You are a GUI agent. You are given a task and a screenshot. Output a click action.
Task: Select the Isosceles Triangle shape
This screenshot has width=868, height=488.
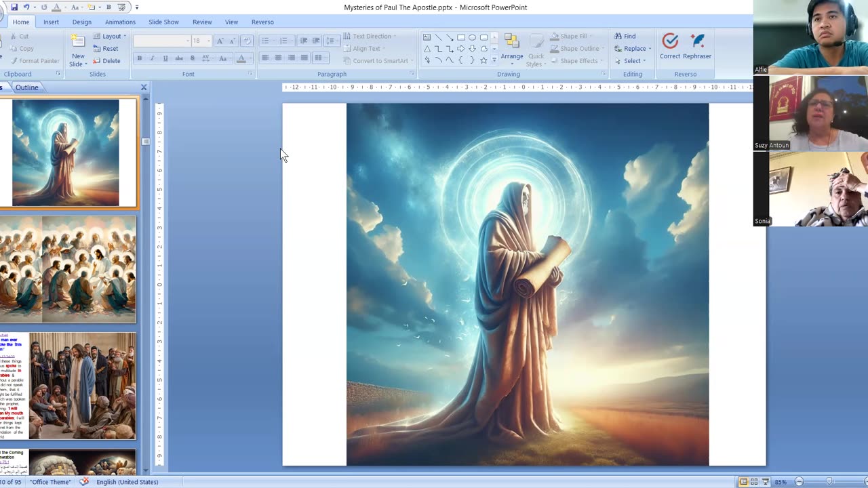(427, 49)
